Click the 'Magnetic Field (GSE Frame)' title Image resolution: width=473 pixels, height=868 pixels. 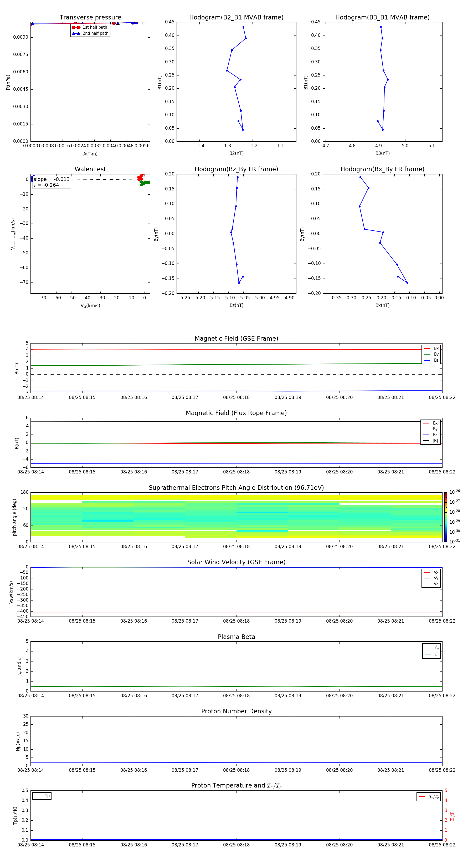pyautogui.click(x=236, y=339)
